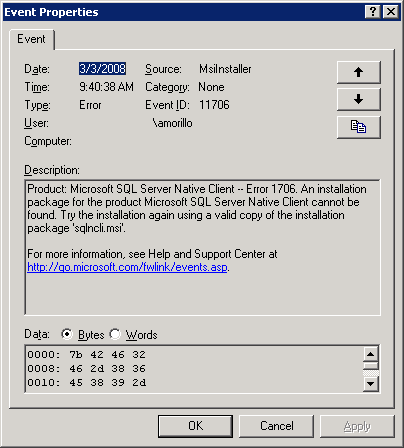The image size is (404, 448).
Task: Dismiss dialog with Cancel button
Action: [x=277, y=426]
